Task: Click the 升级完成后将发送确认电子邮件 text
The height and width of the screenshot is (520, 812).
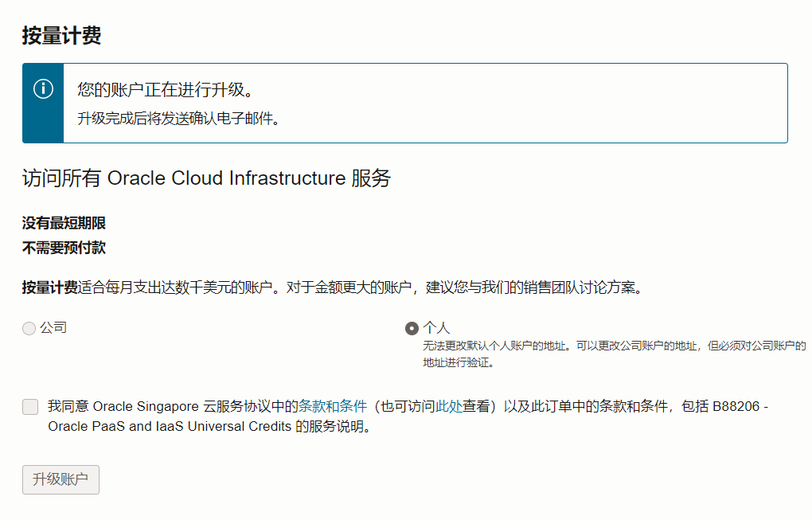Action: [x=178, y=119]
